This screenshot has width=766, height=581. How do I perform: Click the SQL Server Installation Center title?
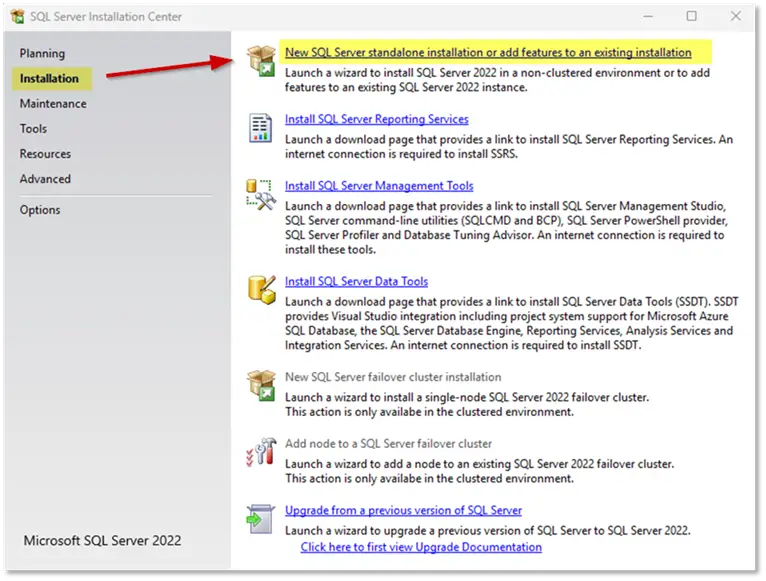click(x=106, y=17)
